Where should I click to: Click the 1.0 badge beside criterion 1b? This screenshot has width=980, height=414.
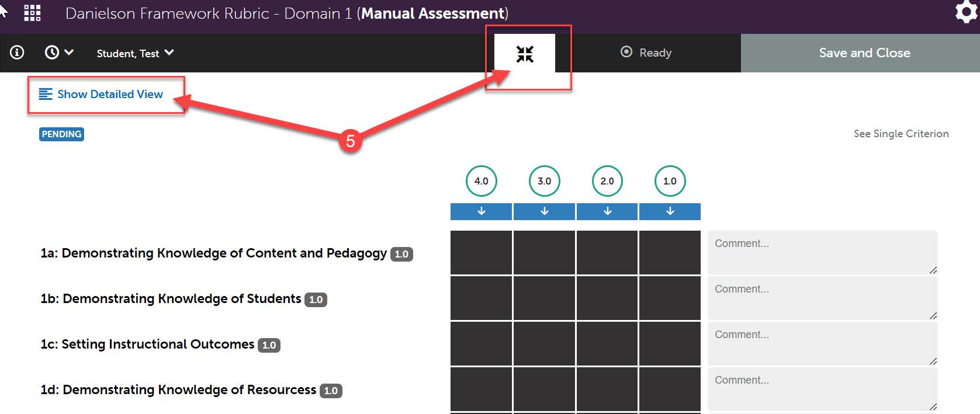[x=316, y=300]
